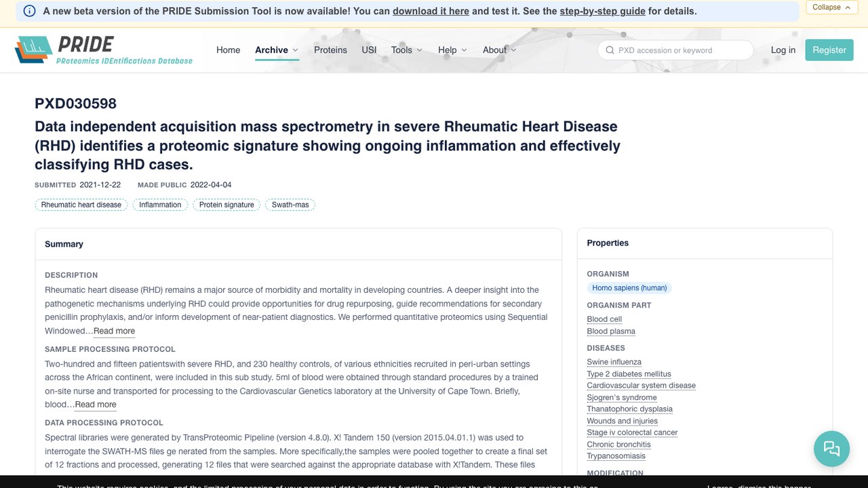Open the Stage iv colorectal cancer link
Image resolution: width=868 pixels, height=488 pixels.
[633, 432]
